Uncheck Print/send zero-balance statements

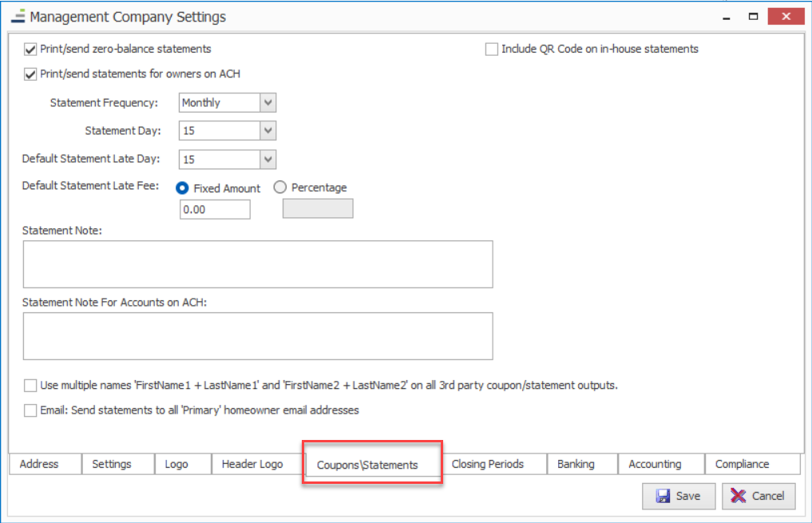click(31, 50)
